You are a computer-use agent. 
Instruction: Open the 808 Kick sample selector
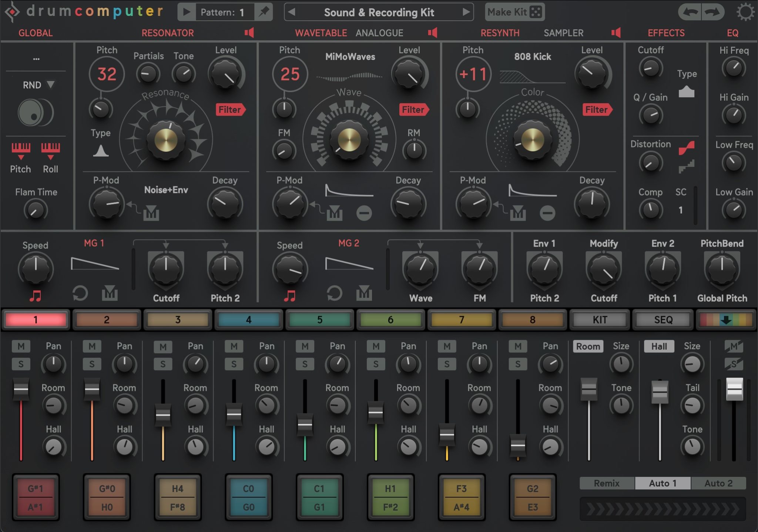(533, 57)
